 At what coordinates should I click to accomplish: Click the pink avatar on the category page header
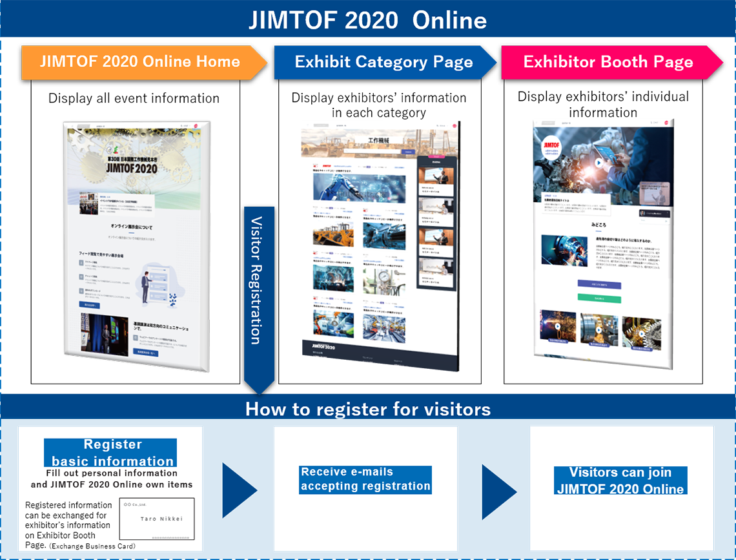pyautogui.click(x=455, y=126)
